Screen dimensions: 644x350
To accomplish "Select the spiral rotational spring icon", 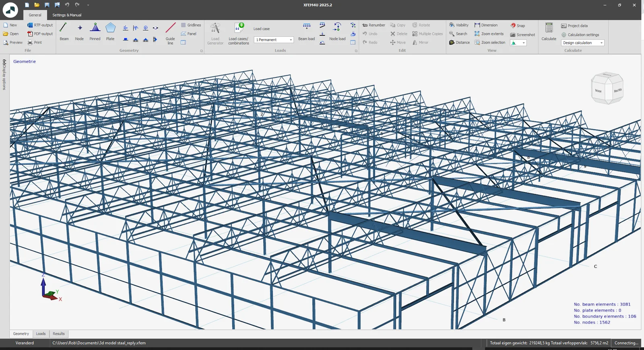I will [146, 28].
